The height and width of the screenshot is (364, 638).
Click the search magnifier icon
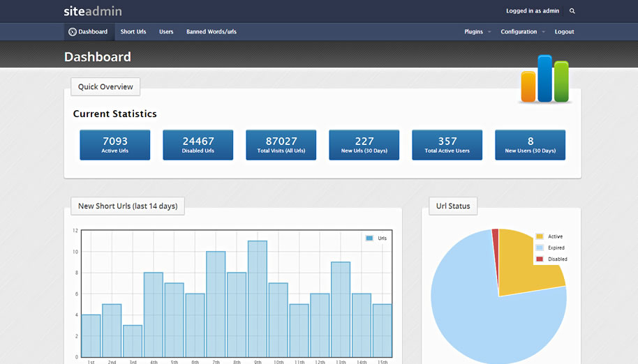572,11
